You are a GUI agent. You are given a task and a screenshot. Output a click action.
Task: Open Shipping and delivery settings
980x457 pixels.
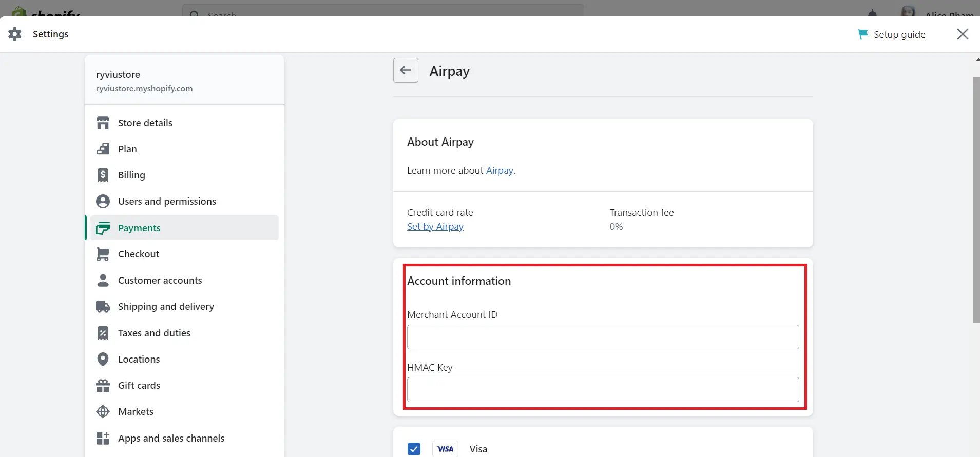click(x=184, y=307)
